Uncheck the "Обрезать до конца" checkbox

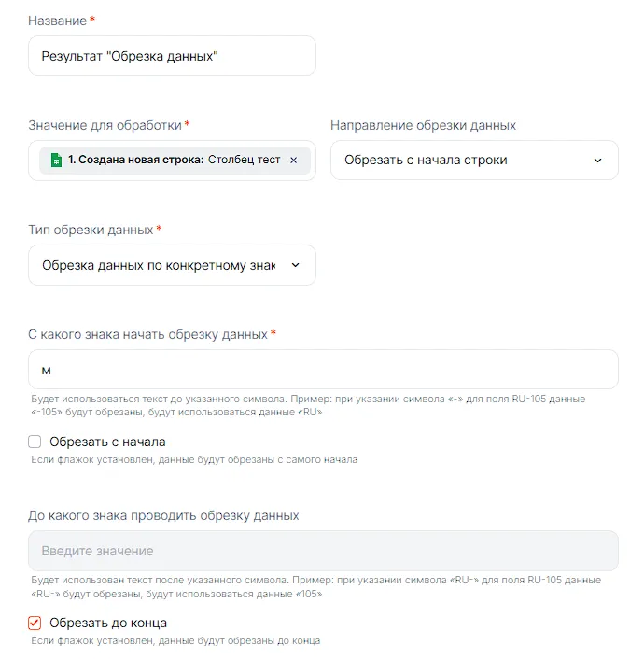[x=35, y=623]
